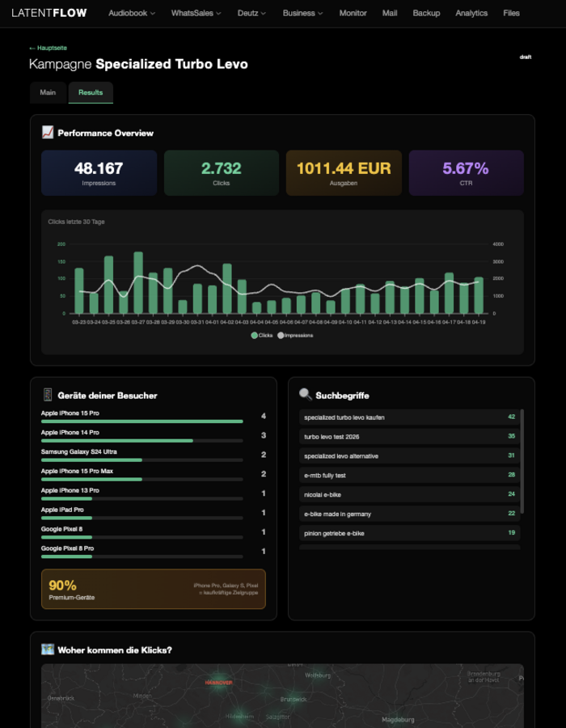Image resolution: width=566 pixels, height=728 pixels.
Task: Click the Apple iPhone 15 Pro progress bar
Action: [x=142, y=421]
